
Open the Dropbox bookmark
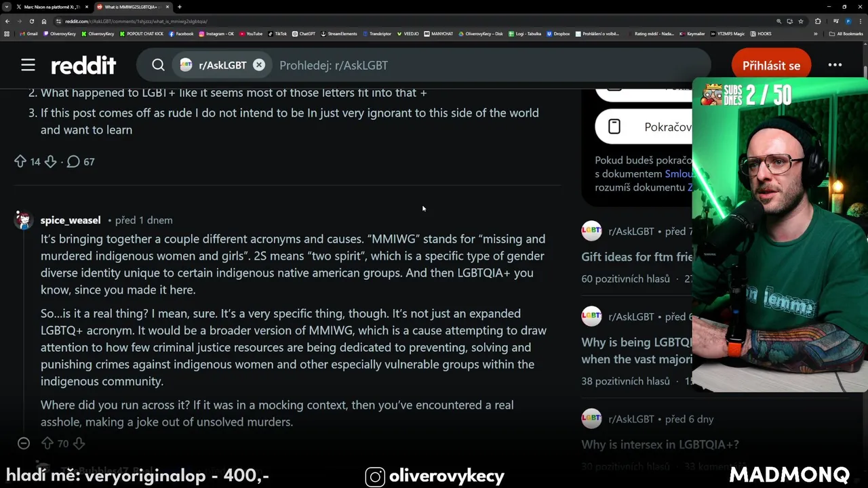click(558, 33)
